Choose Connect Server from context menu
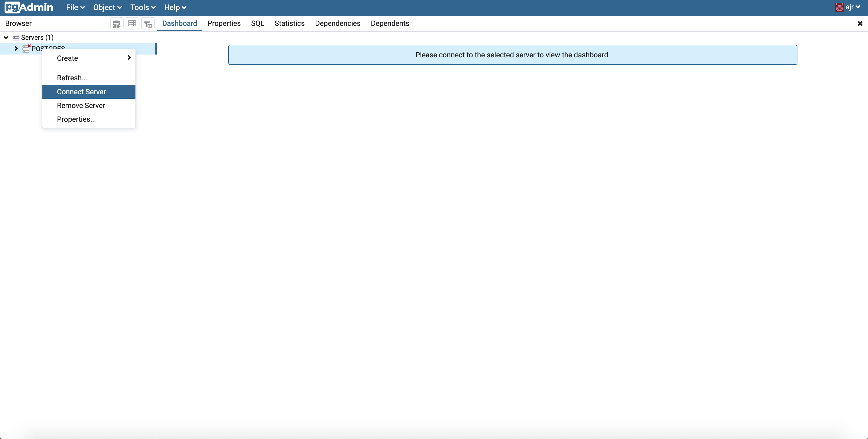868x439 pixels. (81, 92)
